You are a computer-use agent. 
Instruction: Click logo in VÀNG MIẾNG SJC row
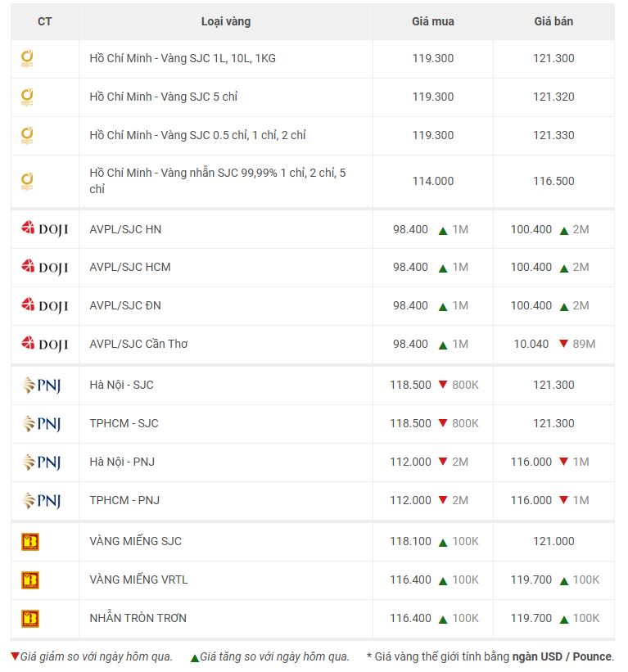tap(30, 542)
